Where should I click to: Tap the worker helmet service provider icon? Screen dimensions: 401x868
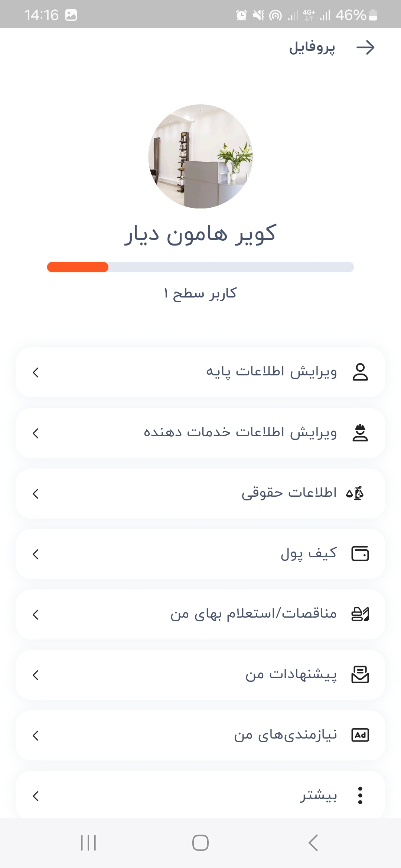[360, 433]
